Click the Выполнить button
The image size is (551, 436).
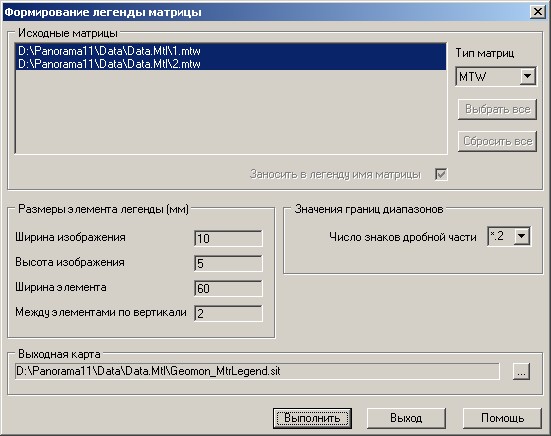pyautogui.click(x=312, y=418)
